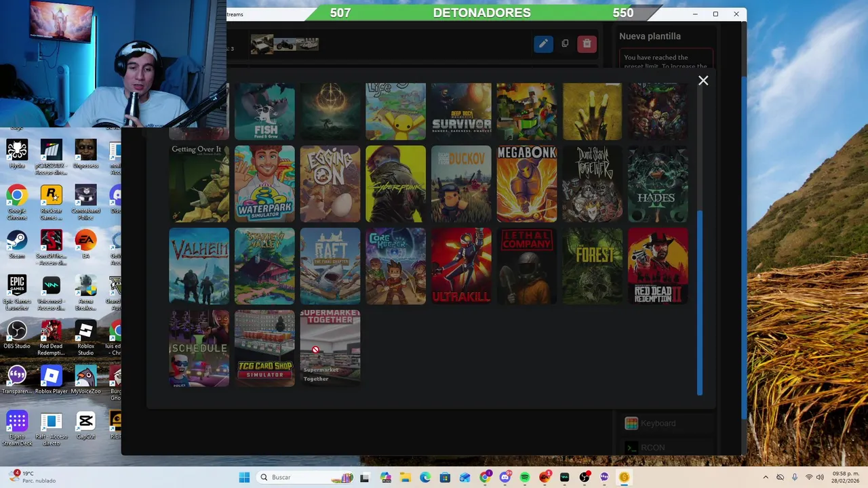Click the blue scrollbar of the game list
Screen dimensions: 868x488
[x=699, y=302]
